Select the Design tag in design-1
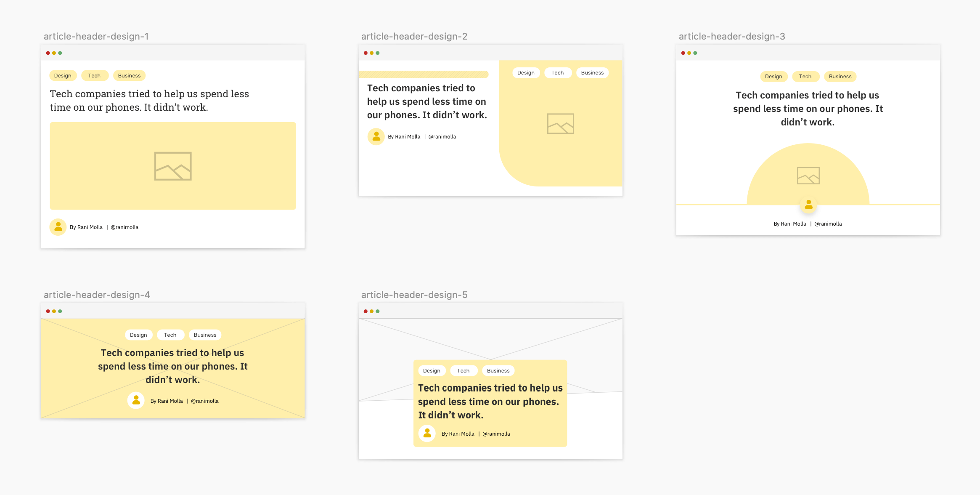 (63, 76)
